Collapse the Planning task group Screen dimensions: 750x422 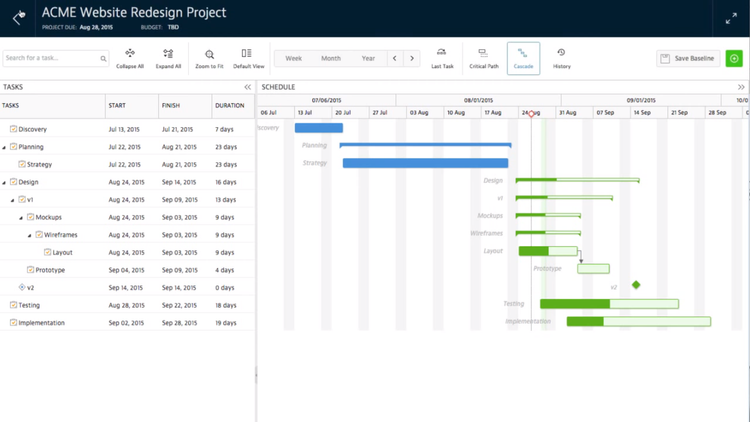pos(4,147)
